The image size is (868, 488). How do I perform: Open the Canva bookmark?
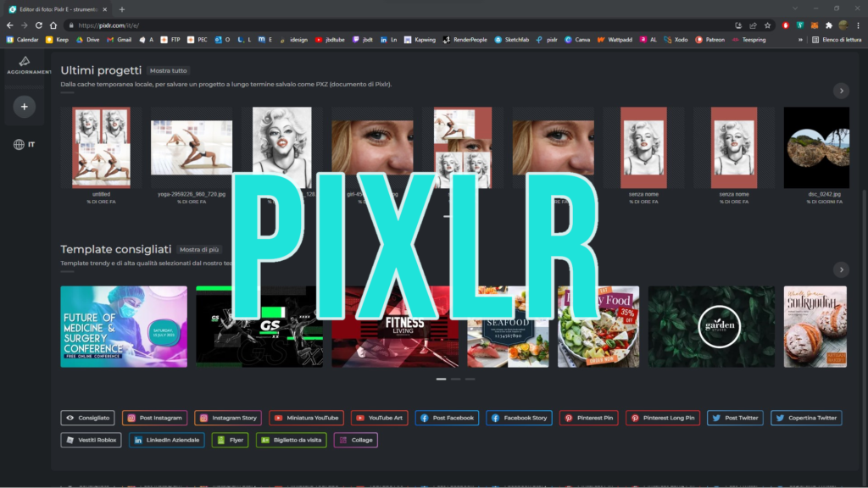click(x=577, y=40)
